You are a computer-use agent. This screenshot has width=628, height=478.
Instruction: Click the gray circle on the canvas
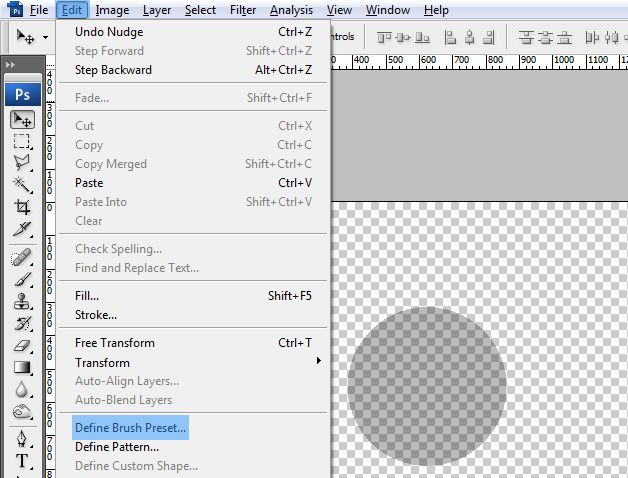[x=427, y=386]
